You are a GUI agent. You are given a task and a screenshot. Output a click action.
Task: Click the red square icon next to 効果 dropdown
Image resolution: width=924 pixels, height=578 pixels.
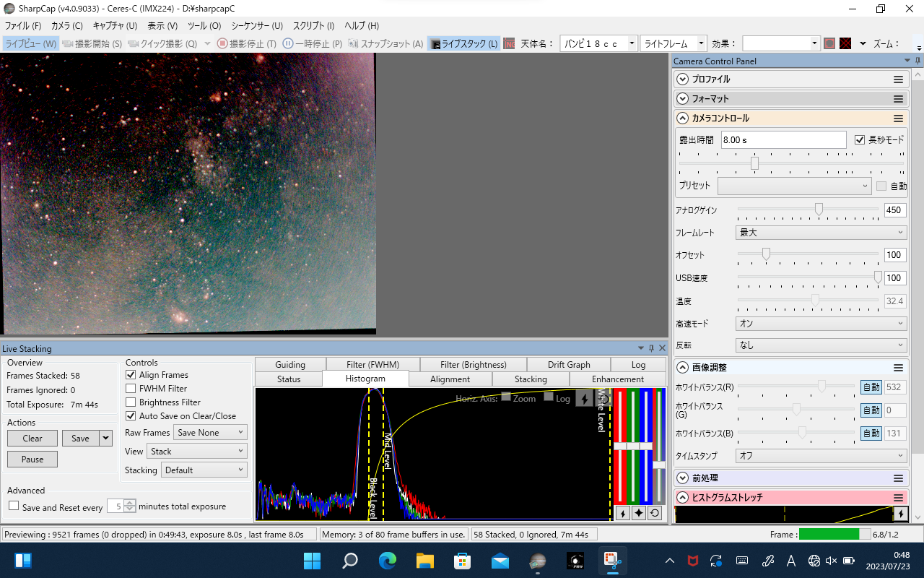tap(829, 43)
